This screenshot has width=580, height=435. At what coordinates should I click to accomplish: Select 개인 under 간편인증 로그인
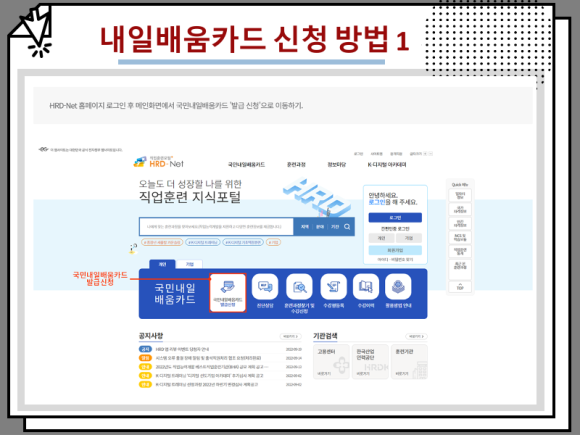[381, 238]
